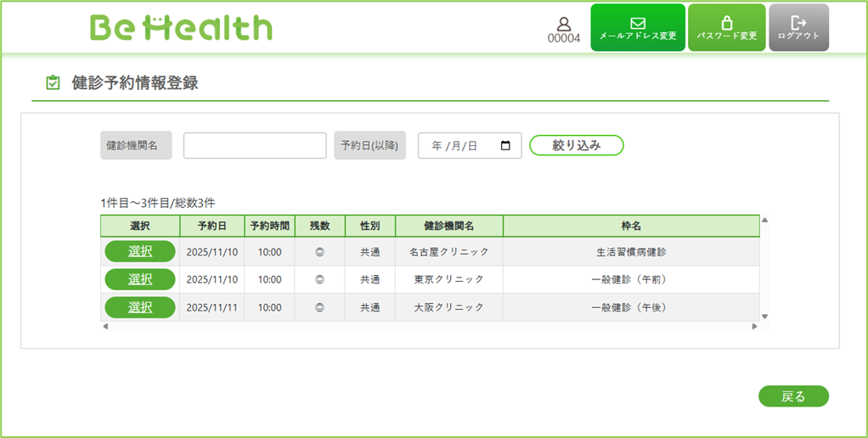The width and height of the screenshot is (868, 438).
Task: Click the ◎ availability in 大阪クリニック row
Action: (319, 307)
